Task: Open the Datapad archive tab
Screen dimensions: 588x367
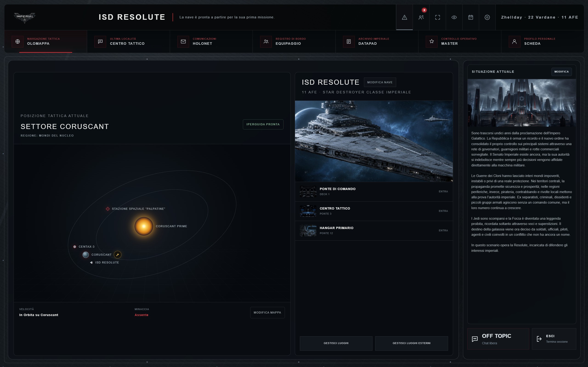Action: [x=377, y=41]
